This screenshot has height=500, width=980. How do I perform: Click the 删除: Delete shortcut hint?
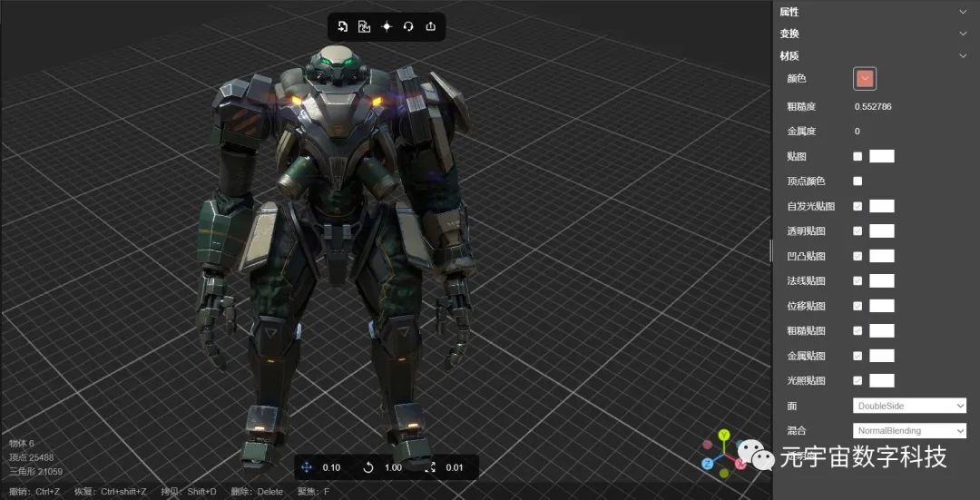257,492
